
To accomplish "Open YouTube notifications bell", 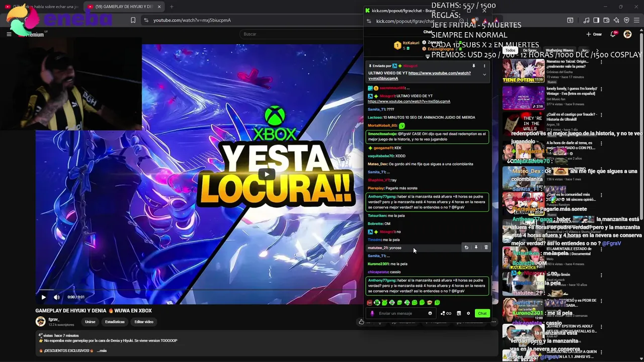I will click(613, 34).
